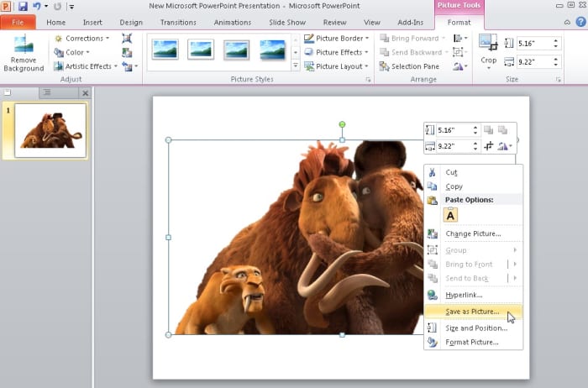The width and height of the screenshot is (588, 388).
Task: Minimize the ribbon with the caret icon
Action: pos(567,23)
